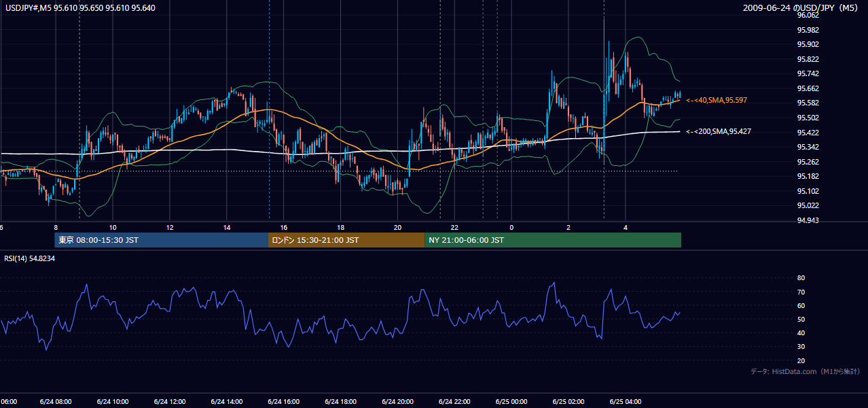868x408 pixels.
Task: Click the 6/24 22:00 bottom date label
Action: (x=454, y=402)
